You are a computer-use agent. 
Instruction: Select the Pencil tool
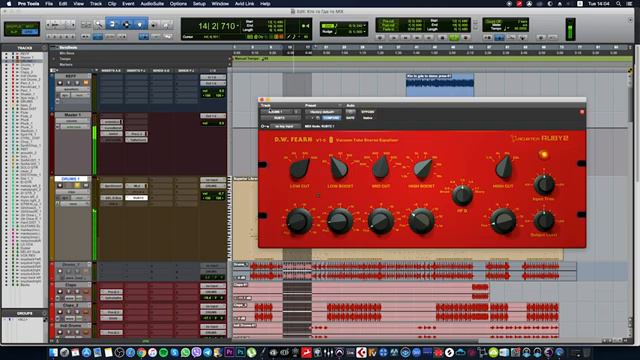point(167,25)
